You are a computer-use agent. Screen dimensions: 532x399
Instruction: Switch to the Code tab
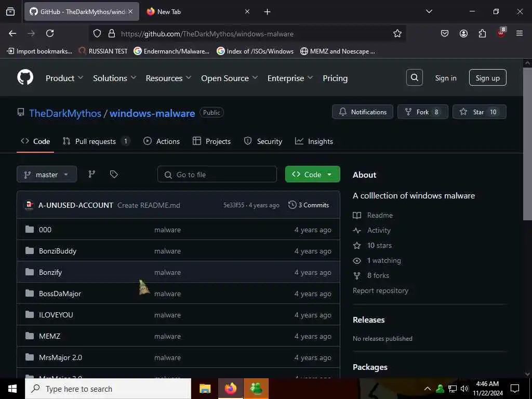(35, 141)
